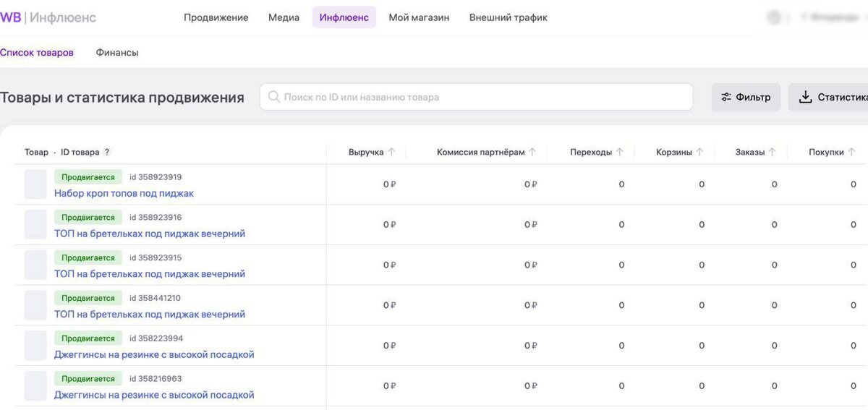Click the question mark beside ID товара
Image resolution: width=868 pixels, height=410 pixels.
(x=107, y=152)
